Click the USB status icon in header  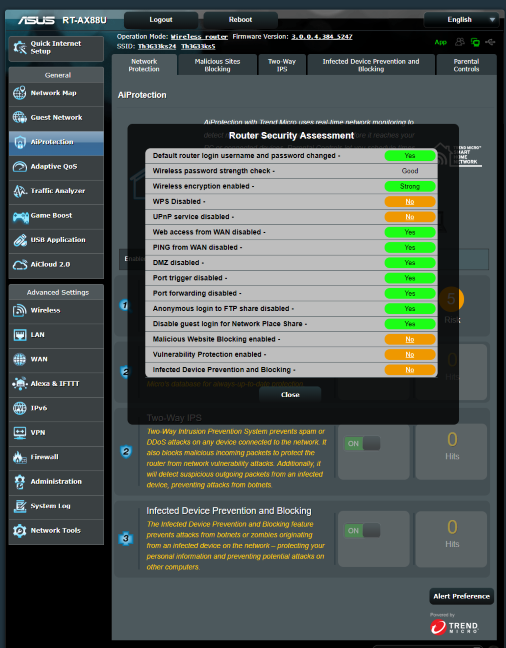(x=490, y=42)
